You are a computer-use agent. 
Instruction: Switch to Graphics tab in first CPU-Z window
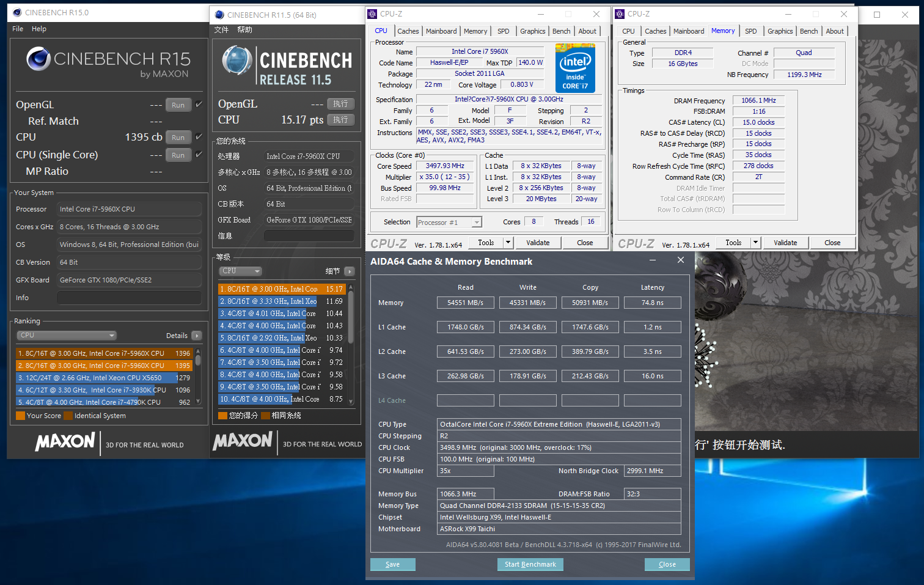point(533,31)
